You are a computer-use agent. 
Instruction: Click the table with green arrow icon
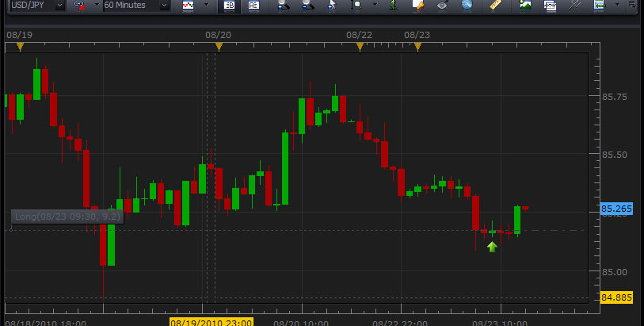click(600, 5)
